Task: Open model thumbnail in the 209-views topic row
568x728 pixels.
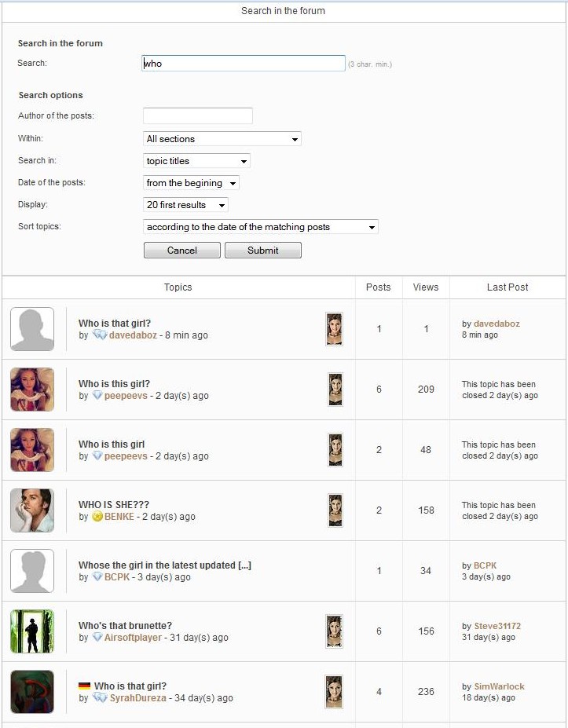Action: point(335,389)
